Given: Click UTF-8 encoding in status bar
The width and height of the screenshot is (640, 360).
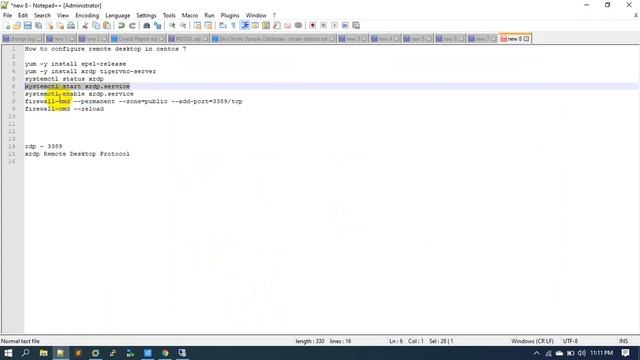Looking at the screenshot, I should coord(570,341).
